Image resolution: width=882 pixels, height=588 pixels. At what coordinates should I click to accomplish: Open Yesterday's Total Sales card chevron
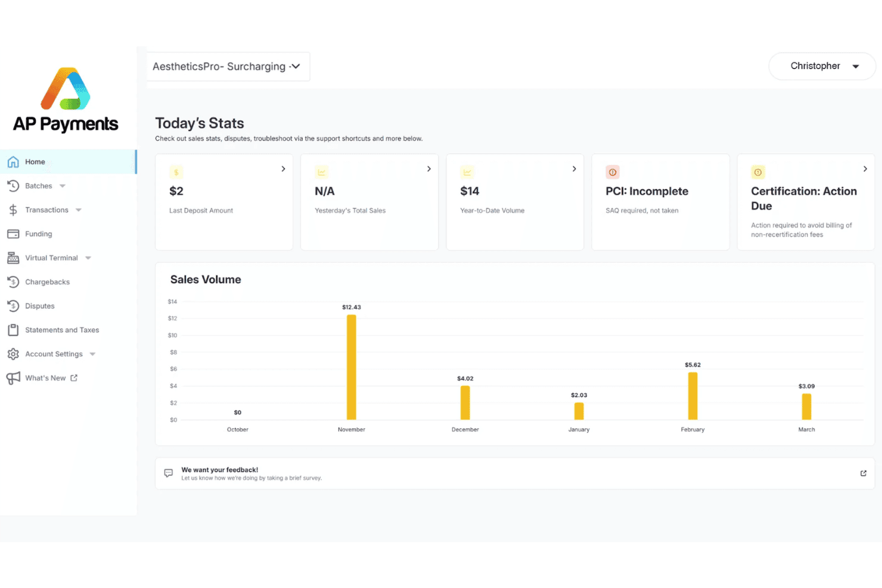coord(429,169)
